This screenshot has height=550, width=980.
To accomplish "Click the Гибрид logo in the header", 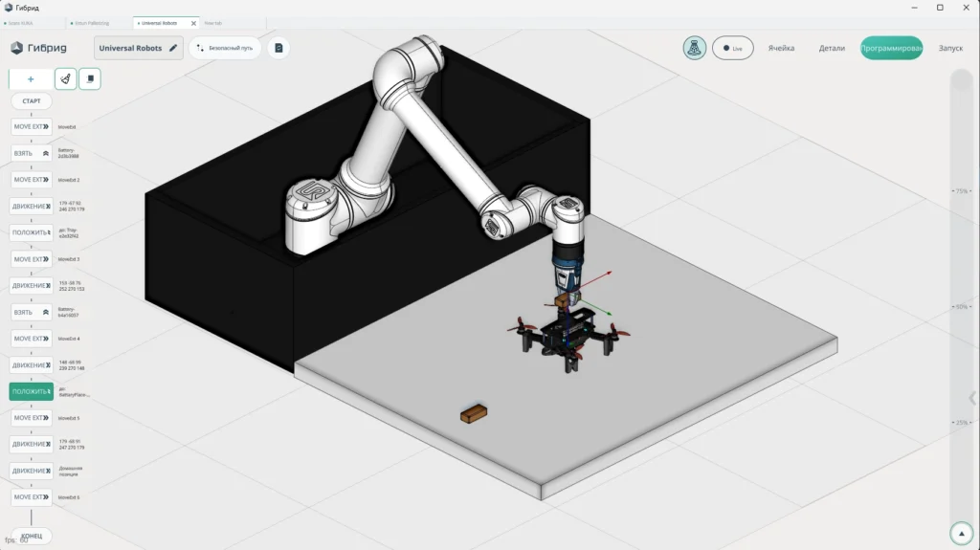I will (39, 48).
